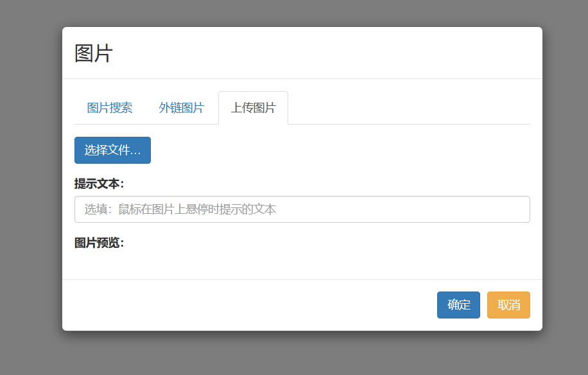
Task: Click the 选择文件... upload button
Action: pyautogui.click(x=112, y=150)
